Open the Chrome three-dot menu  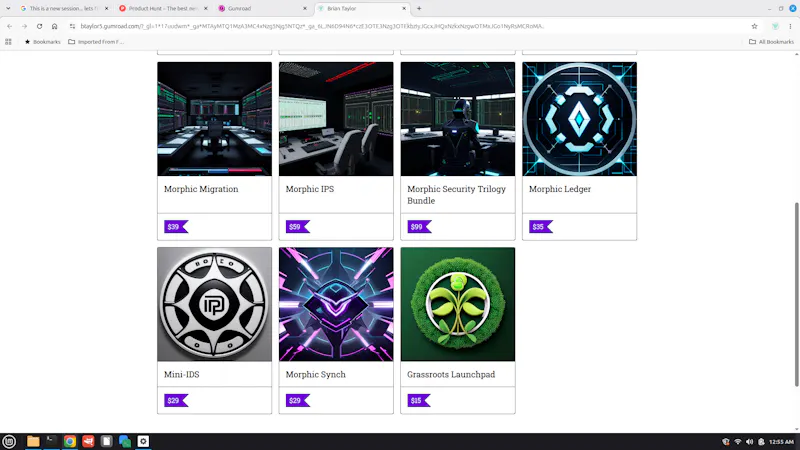point(790,26)
